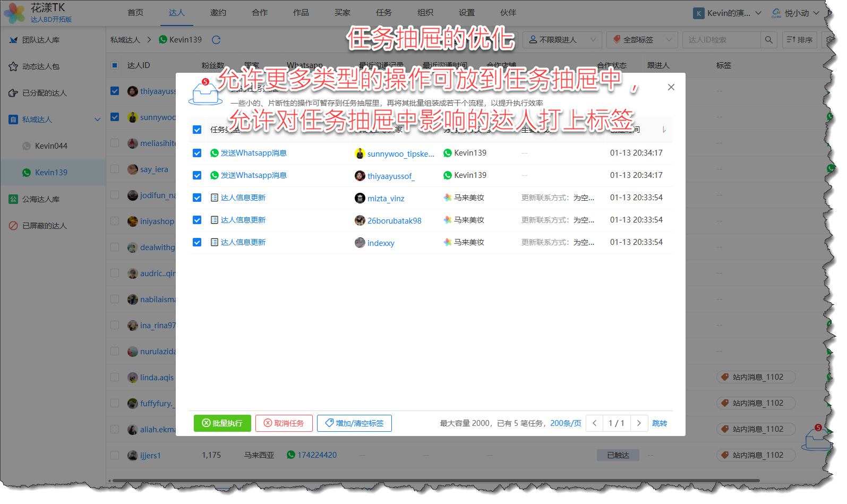Screen dimensions: 847x504
Task: Open the 不限跟进人 dropdown
Action: click(x=562, y=40)
